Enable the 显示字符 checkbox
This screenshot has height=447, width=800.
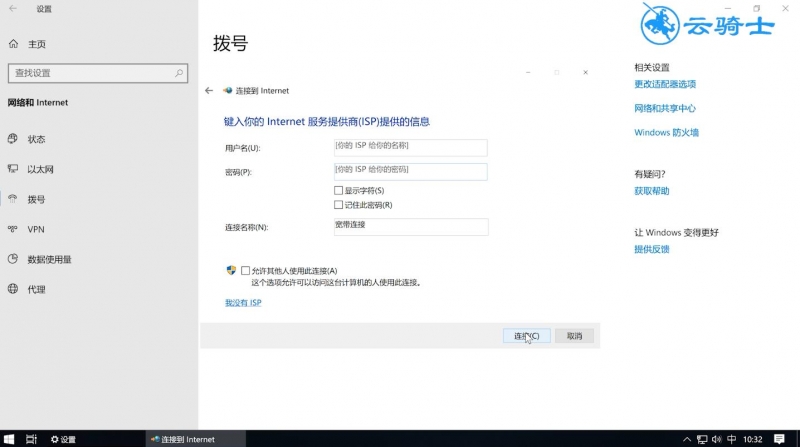[x=338, y=190]
